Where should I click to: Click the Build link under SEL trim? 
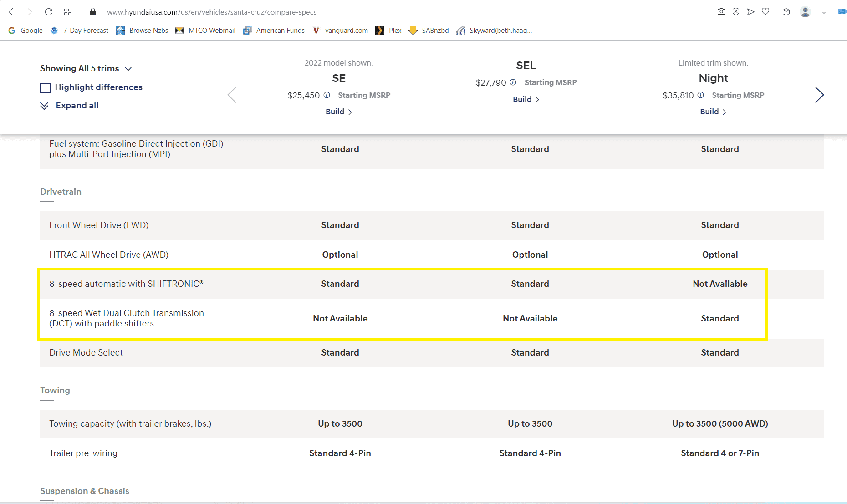(x=526, y=99)
